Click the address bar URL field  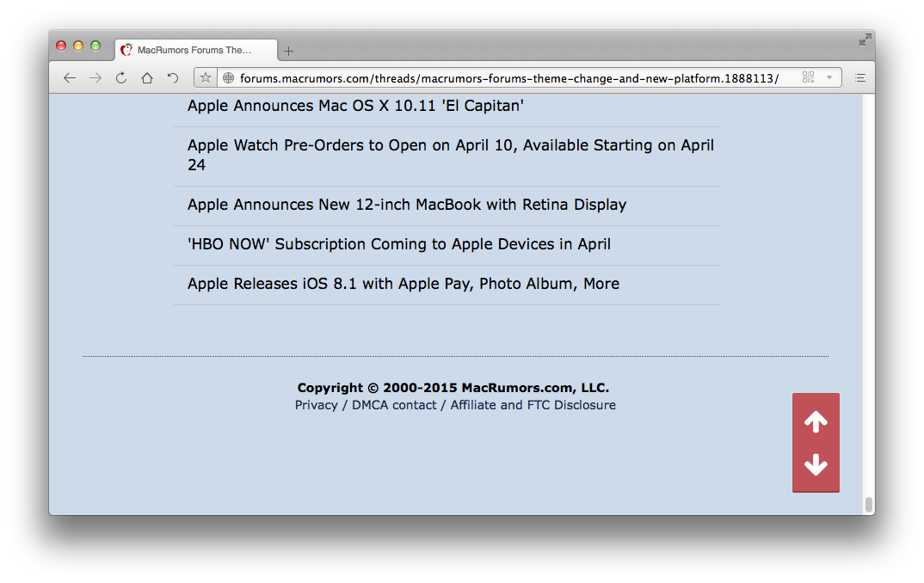pyautogui.click(x=509, y=77)
